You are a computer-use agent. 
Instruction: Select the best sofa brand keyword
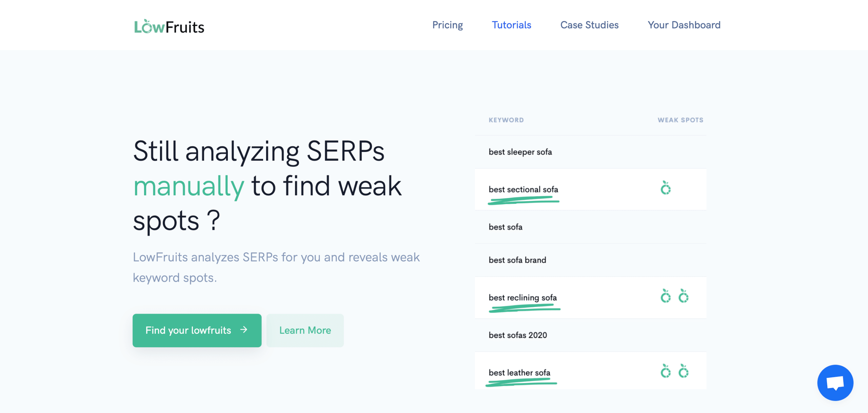[517, 260]
